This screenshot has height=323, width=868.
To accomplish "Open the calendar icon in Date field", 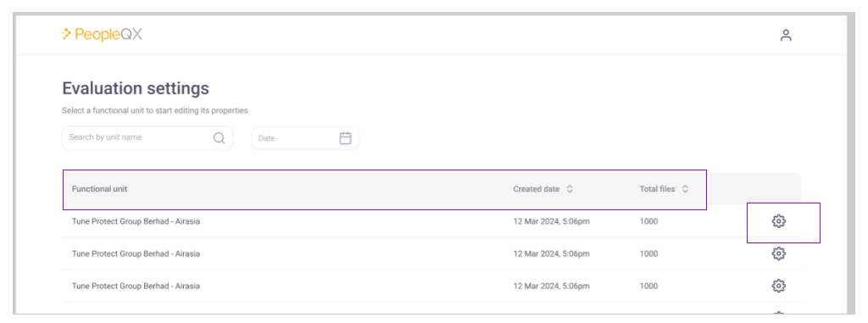I will (346, 138).
